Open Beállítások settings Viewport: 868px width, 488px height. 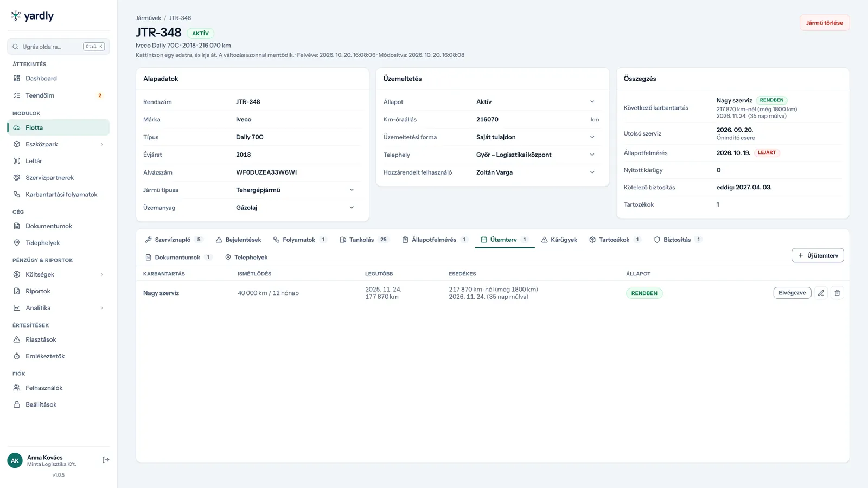(x=59, y=404)
